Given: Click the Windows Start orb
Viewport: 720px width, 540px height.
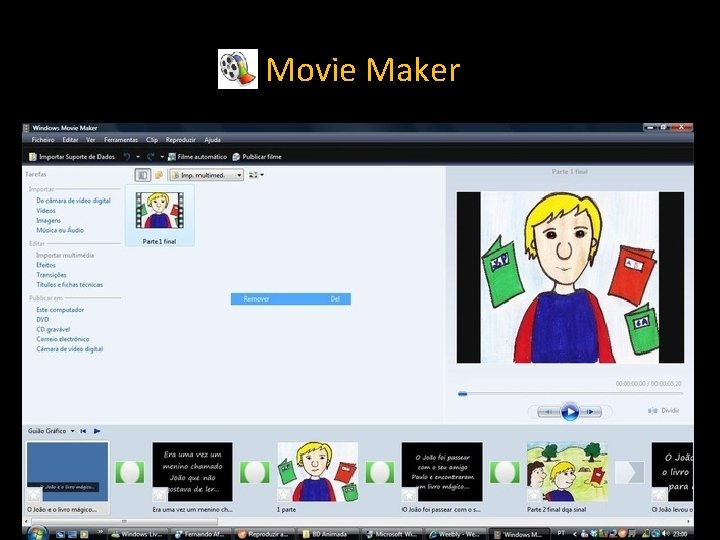Looking at the screenshot, I should click(x=38, y=533).
